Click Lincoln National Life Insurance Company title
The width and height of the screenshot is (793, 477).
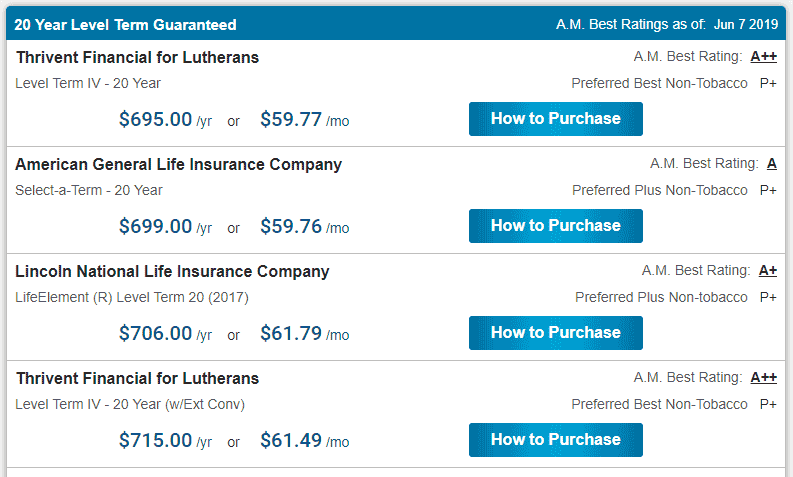point(172,272)
